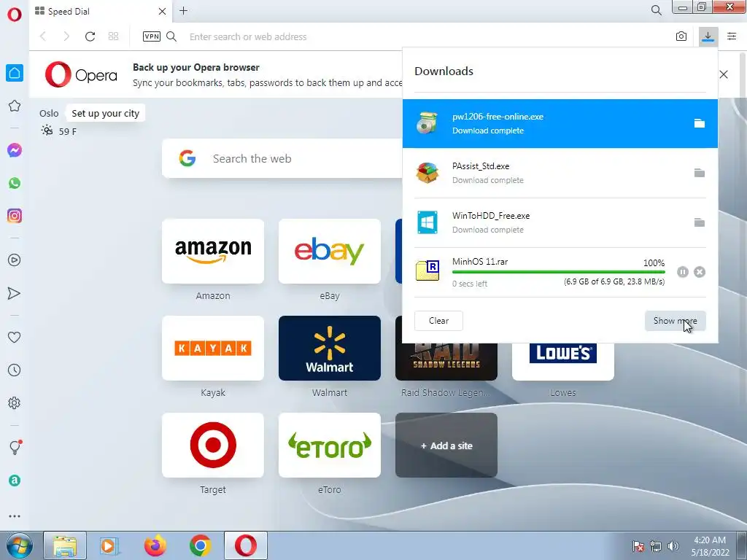The height and width of the screenshot is (560, 747).
Task: Show WinToHDD_Free.exe in folder
Action: (699, 222)
